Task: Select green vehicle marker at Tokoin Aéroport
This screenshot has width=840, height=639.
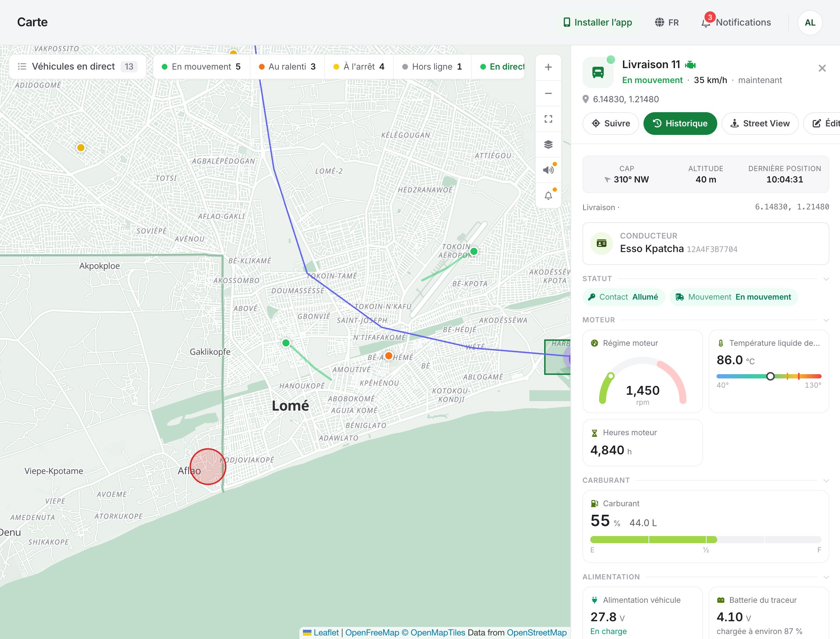Action: pos(474,251)
